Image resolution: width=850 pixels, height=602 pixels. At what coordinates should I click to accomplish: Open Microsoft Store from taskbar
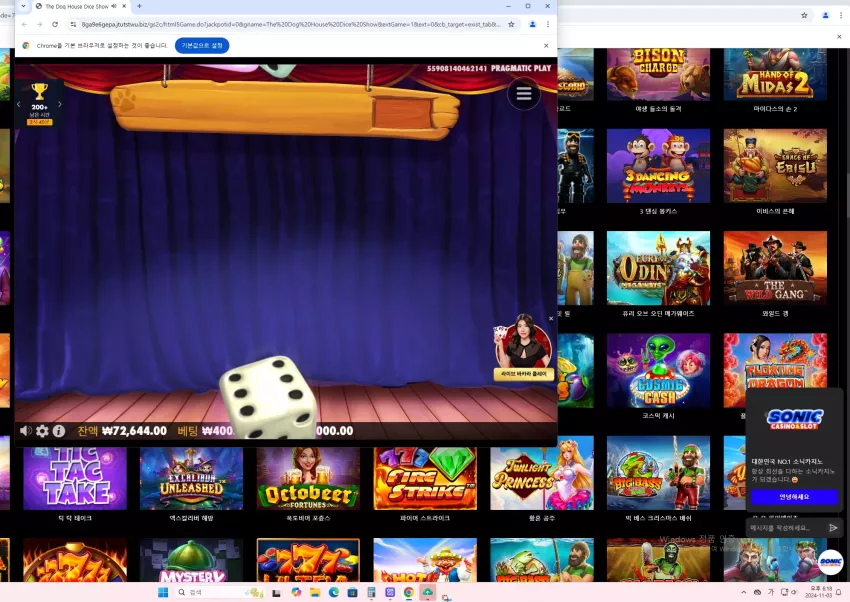click(352, 592)
